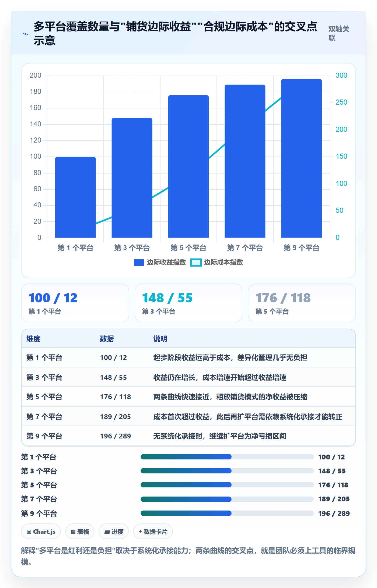The width and height of the screenshot is (377, 588).
Task: Click the Chart.js tag chip
Action: [x=41, y=531]
